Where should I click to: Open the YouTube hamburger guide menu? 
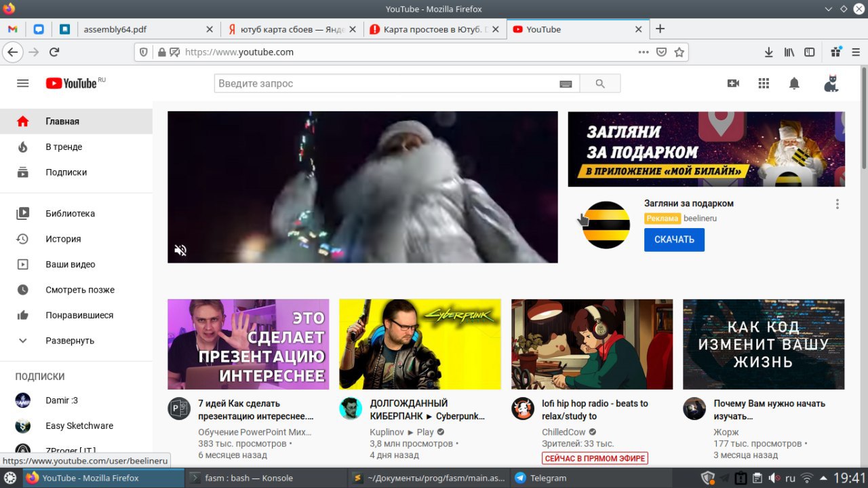tap(23, 83)
